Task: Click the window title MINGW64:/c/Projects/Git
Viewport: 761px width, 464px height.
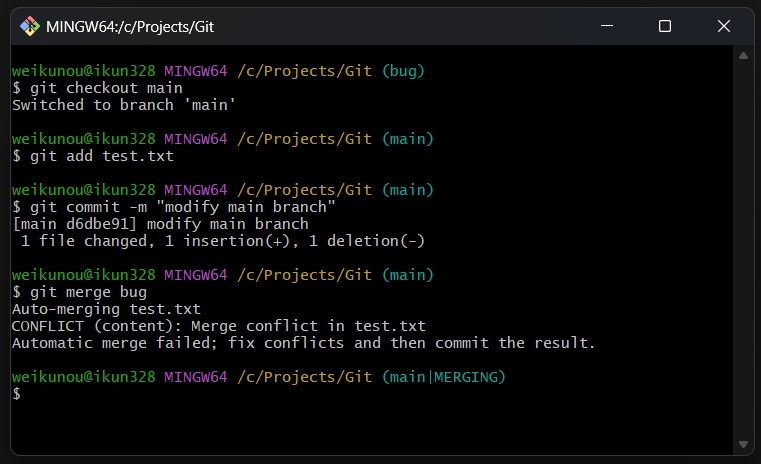Action: tap(130, 27)
